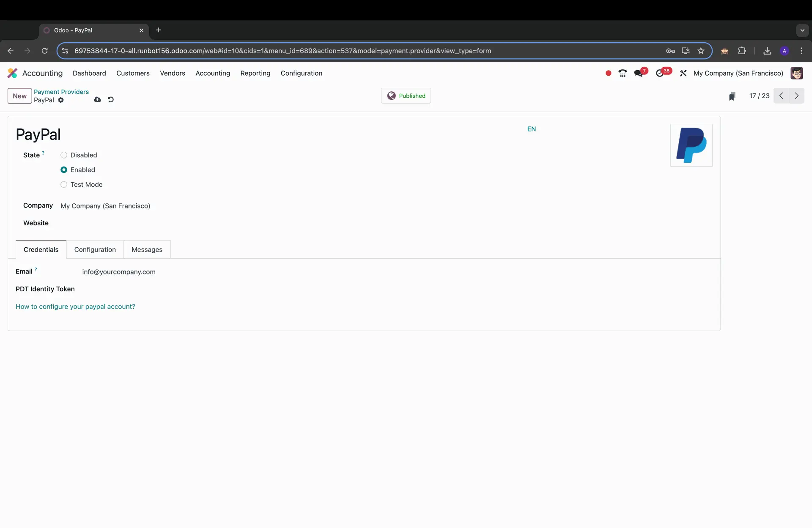Click the EN translation button
Image resolution: width=812 pixels, height=528 pixels.
[532, 129]
